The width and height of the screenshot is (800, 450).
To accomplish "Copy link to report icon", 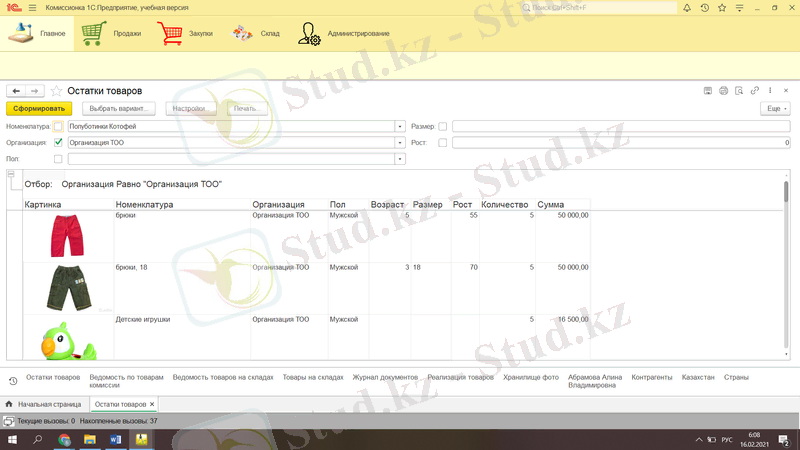I will click(x=755, y=91).
